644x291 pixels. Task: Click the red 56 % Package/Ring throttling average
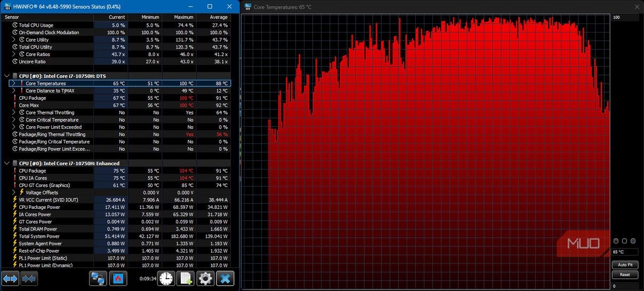[222, 134]
